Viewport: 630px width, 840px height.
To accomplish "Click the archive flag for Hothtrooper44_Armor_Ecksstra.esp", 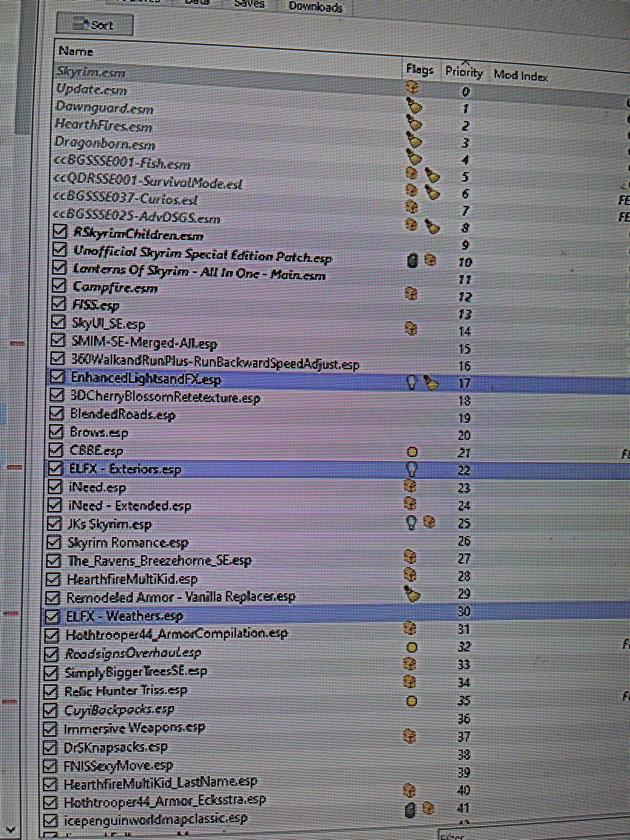I will click(410, 790).
